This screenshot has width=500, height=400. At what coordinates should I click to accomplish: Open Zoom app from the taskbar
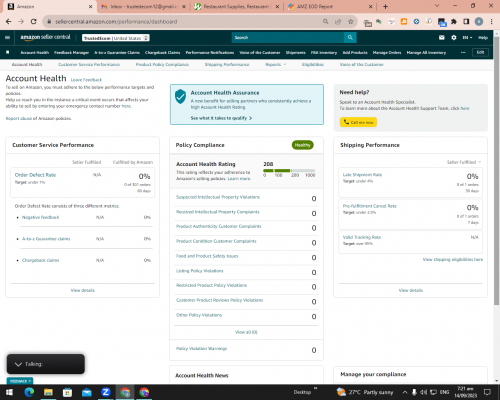click(106, 392)
